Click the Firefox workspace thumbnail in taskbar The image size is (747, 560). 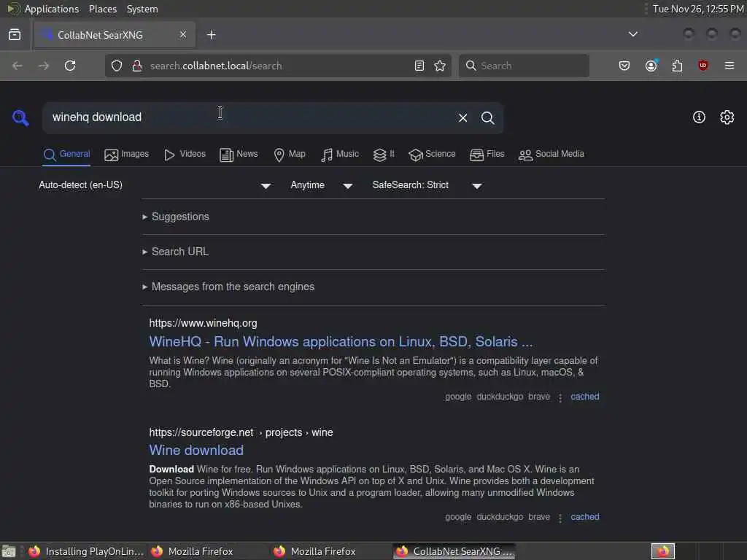(663, 551)
